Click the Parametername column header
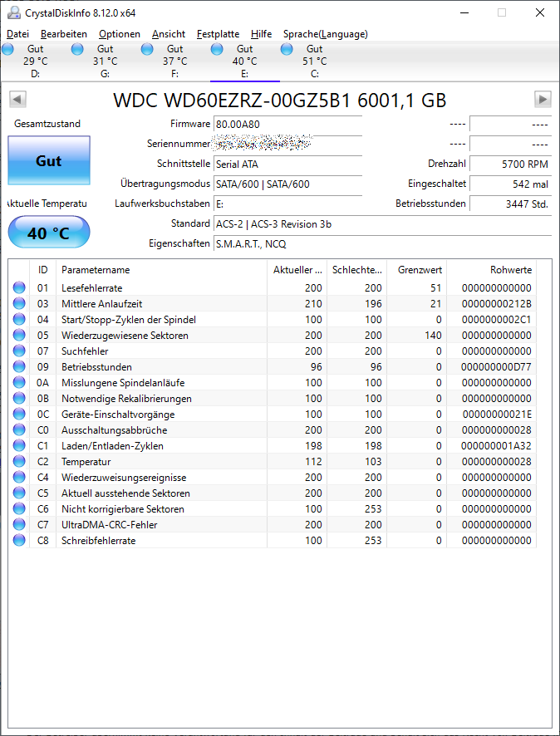560x736 pixels. click(x=161, y=270)
